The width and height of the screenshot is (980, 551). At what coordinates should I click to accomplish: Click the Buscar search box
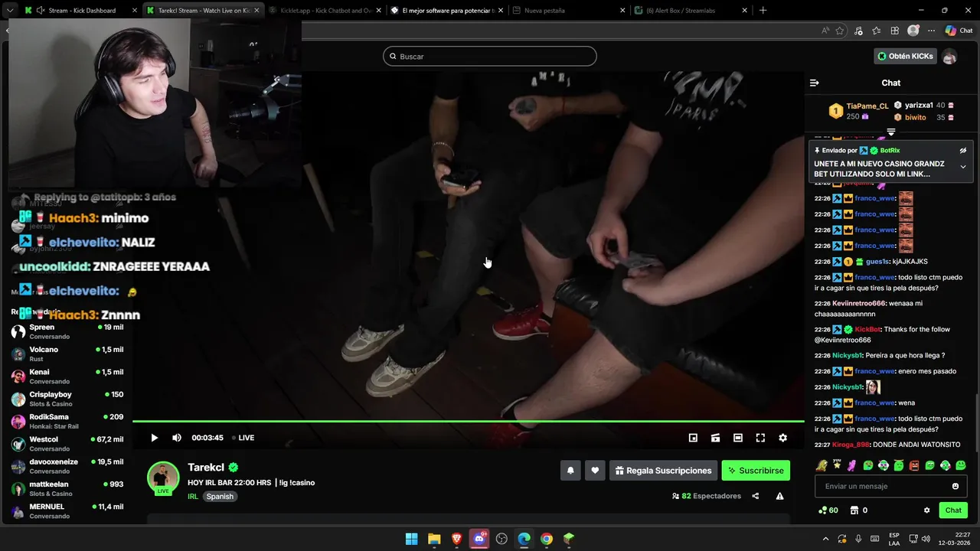coord(490,56)
